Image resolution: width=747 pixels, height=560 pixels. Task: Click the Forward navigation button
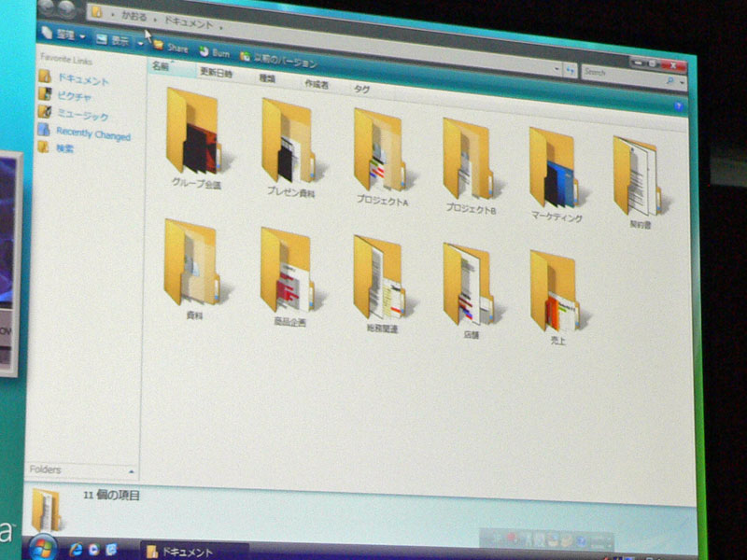tap(66, 9)
